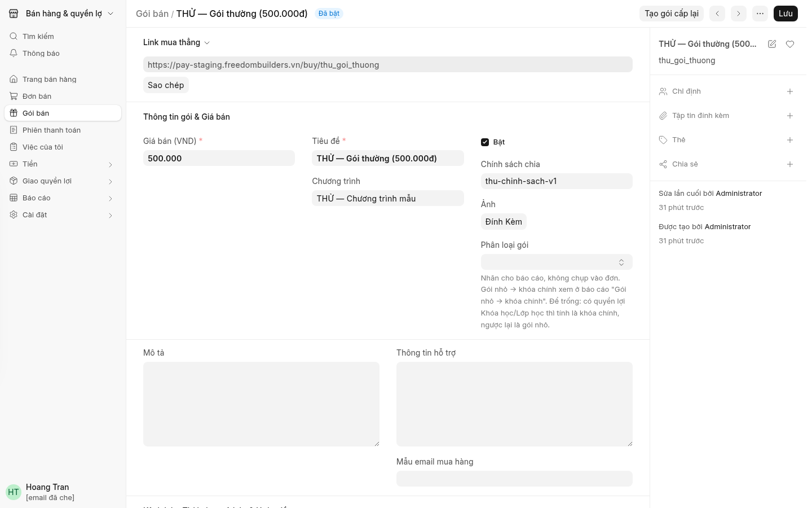The height and width of the screenshot is (508, 812).
Task: Click the Phiên thanh toán icon
Action: 14,130
